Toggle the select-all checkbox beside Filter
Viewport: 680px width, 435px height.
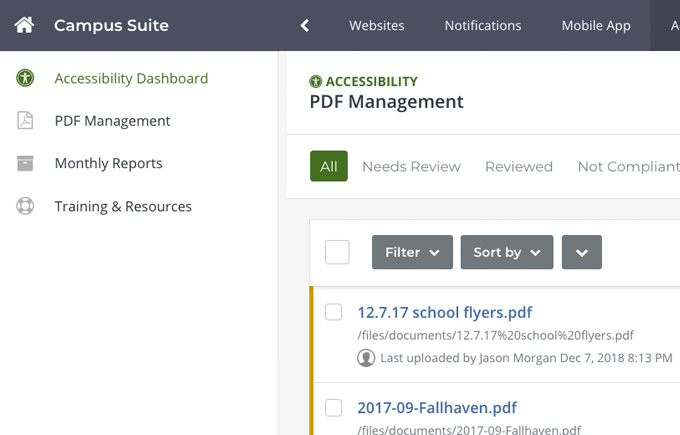pyautogui.click(x=337, y=252)
